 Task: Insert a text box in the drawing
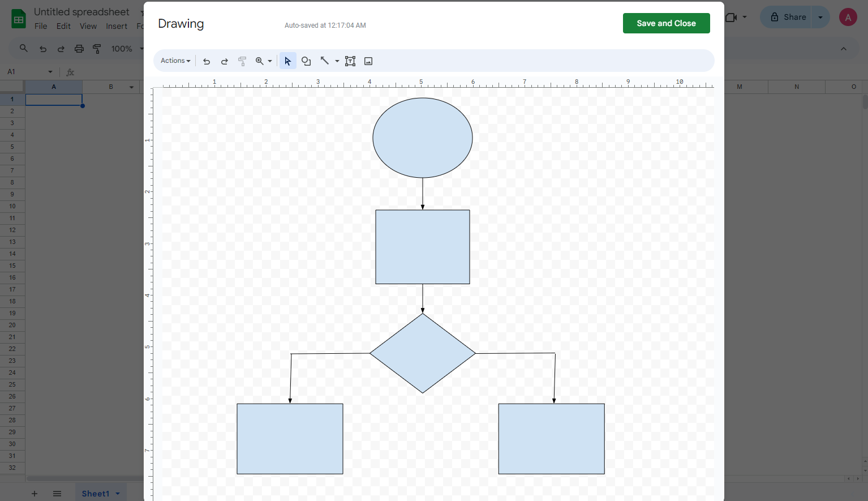350,61
